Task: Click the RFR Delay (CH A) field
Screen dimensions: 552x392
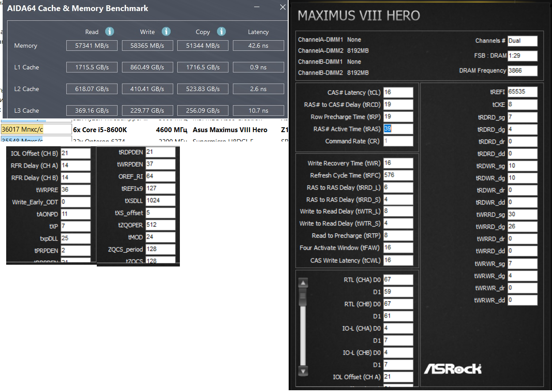Action: coord(76,166)
